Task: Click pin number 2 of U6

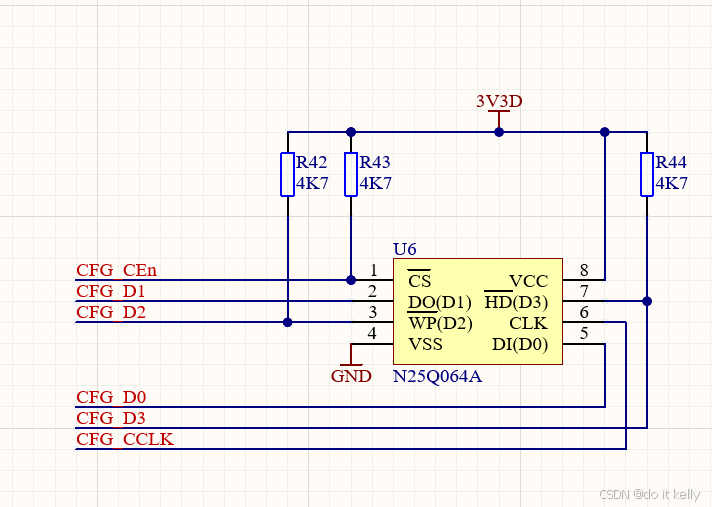Action: [x=372, y=291]
